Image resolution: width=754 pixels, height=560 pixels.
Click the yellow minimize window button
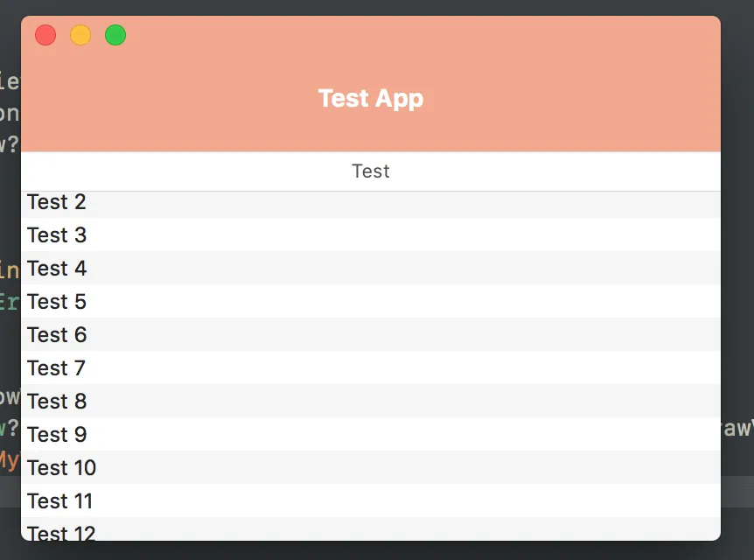point(80,35)
